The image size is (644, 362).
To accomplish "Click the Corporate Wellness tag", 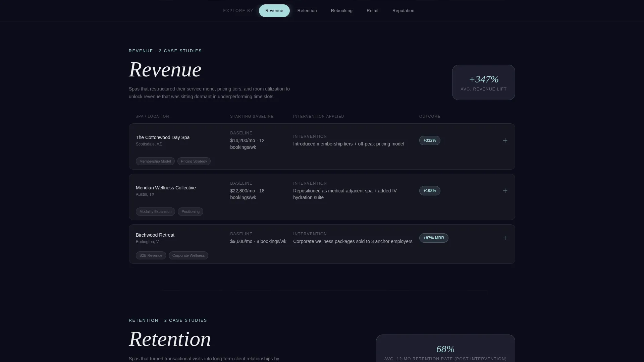I will (x=188, y=255).
